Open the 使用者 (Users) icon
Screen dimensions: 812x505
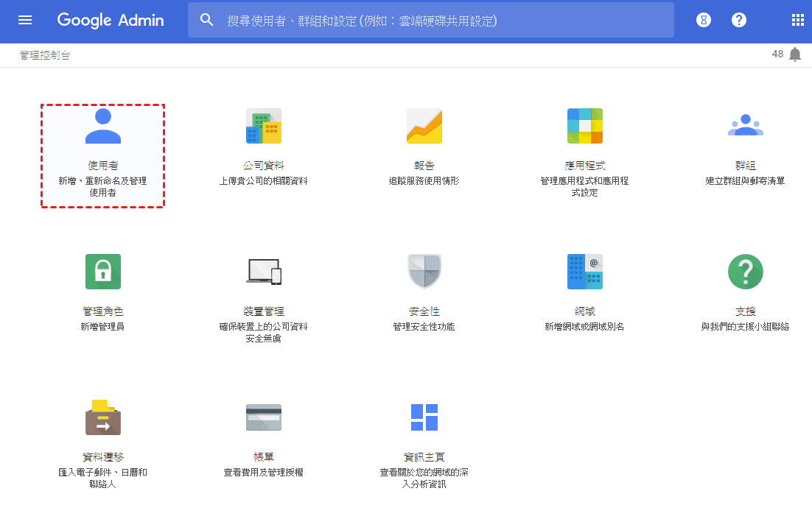[102, 126]
